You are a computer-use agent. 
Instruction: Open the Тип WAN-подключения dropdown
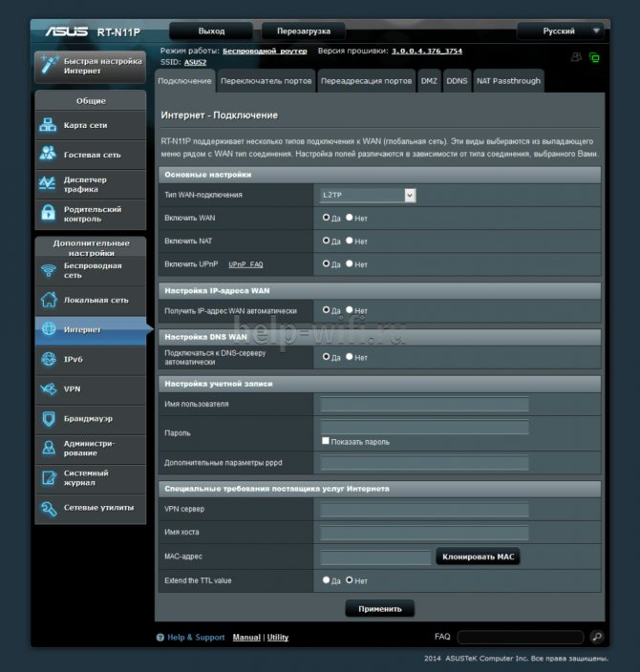(x=368, y=195)
